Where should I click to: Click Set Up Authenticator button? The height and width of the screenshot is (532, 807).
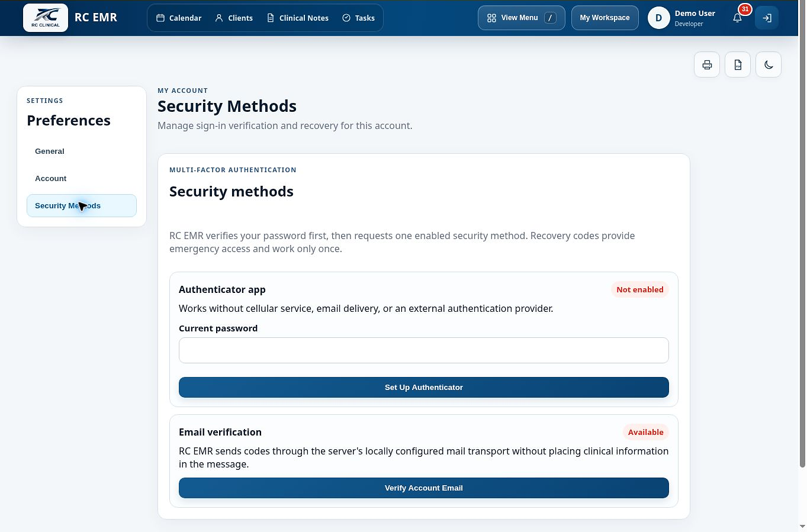pos(424,388)
